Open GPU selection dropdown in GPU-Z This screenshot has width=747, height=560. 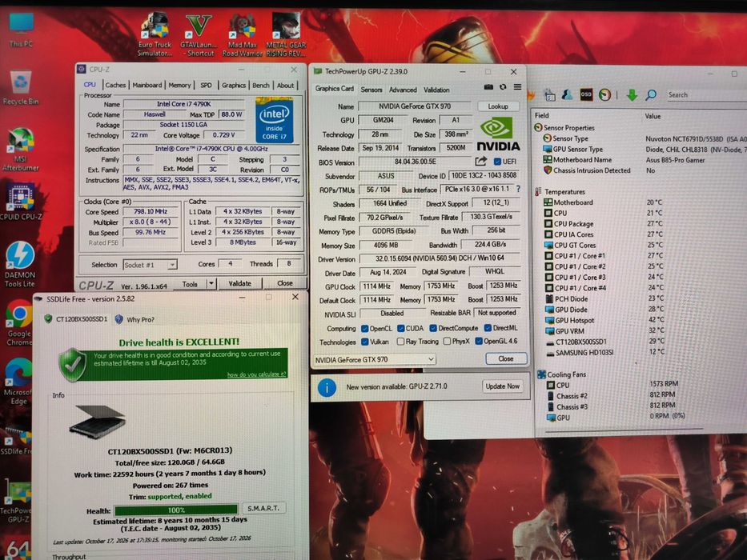click(x=375, y=359)
